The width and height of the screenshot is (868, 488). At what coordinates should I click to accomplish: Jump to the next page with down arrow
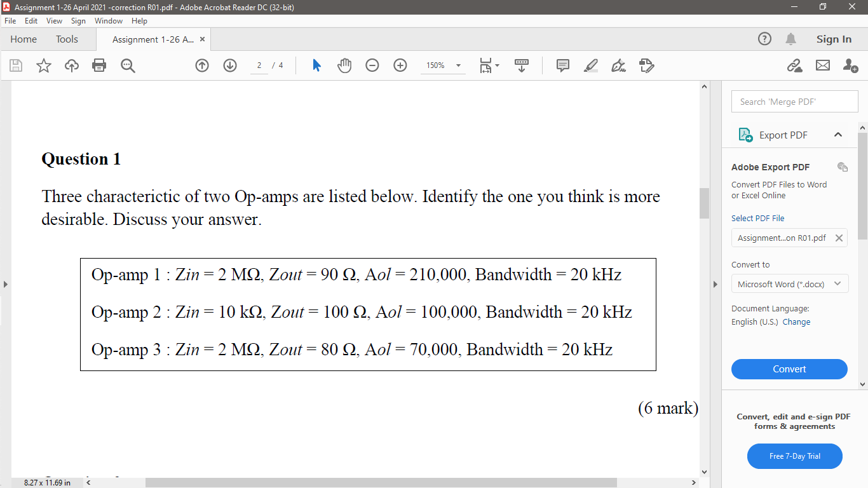pyautogui.click(x=229, y=65)
